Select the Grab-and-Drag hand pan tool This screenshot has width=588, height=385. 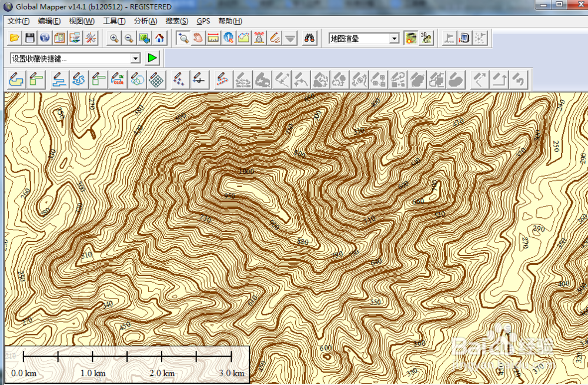(x=199, y=38)
